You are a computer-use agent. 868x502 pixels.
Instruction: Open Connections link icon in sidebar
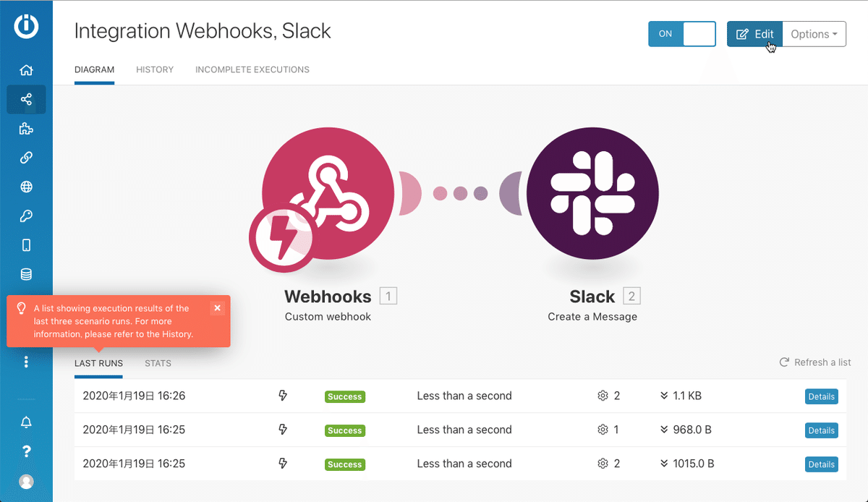[26, 158]
